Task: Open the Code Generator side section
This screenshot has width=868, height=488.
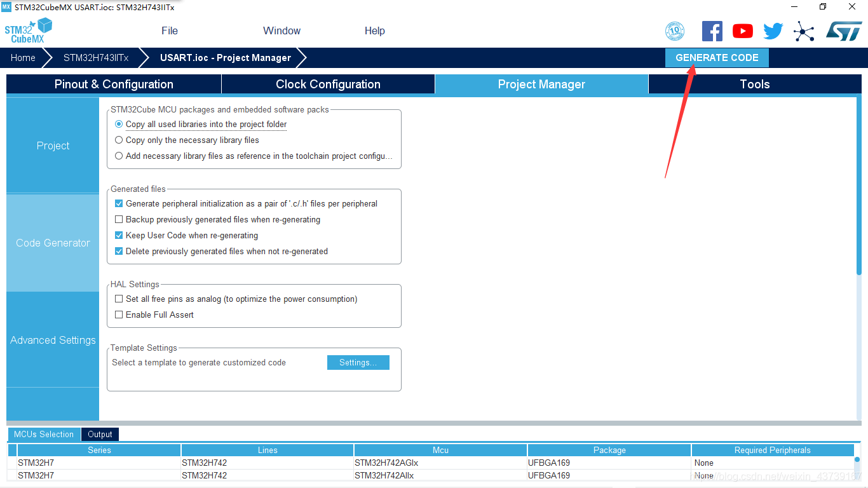Action: pos(53,243)
